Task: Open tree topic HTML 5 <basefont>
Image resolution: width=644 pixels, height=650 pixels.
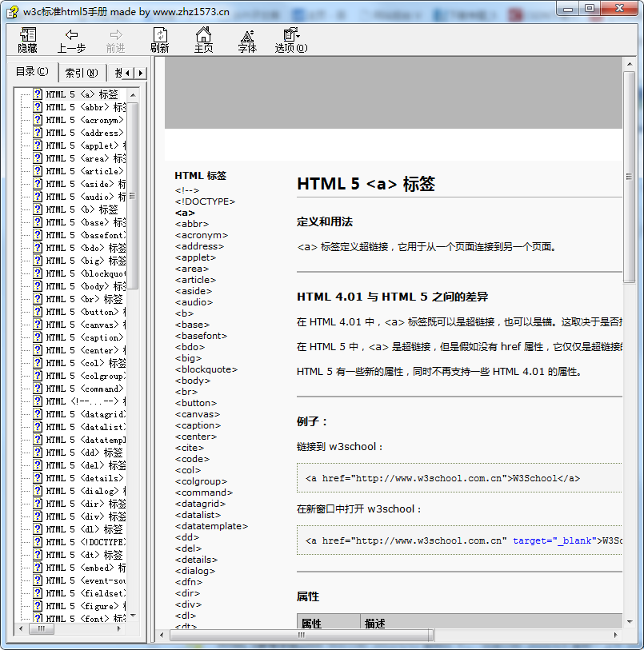Action: pyautogui.click(x=85, y=236)
